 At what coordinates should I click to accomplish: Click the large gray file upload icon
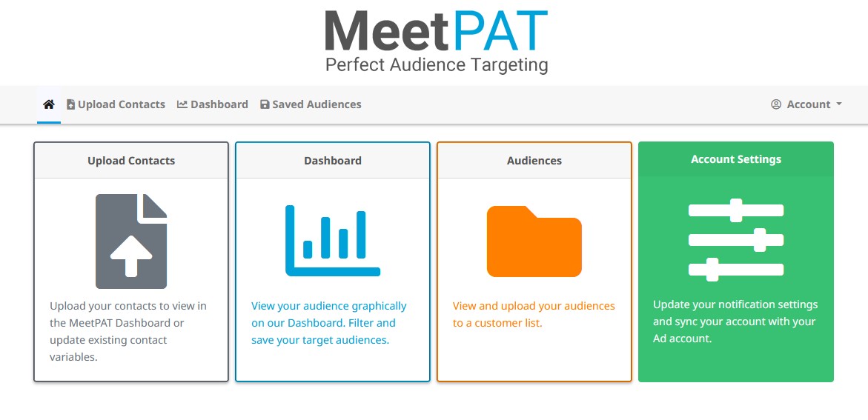pos(131,241)
